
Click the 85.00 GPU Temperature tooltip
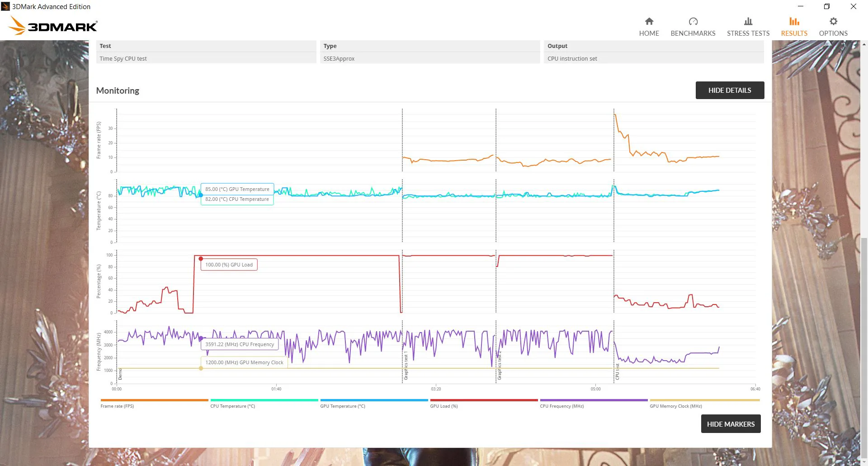(x=237, y=189)
